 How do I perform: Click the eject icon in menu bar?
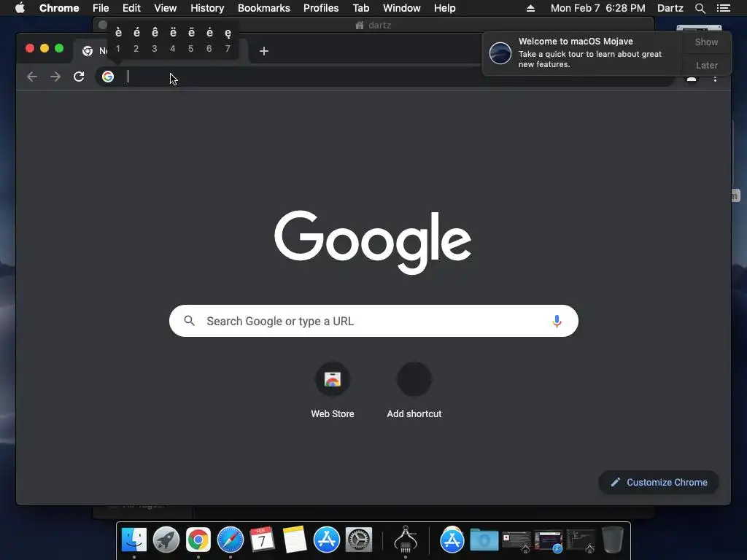point(531,8)
